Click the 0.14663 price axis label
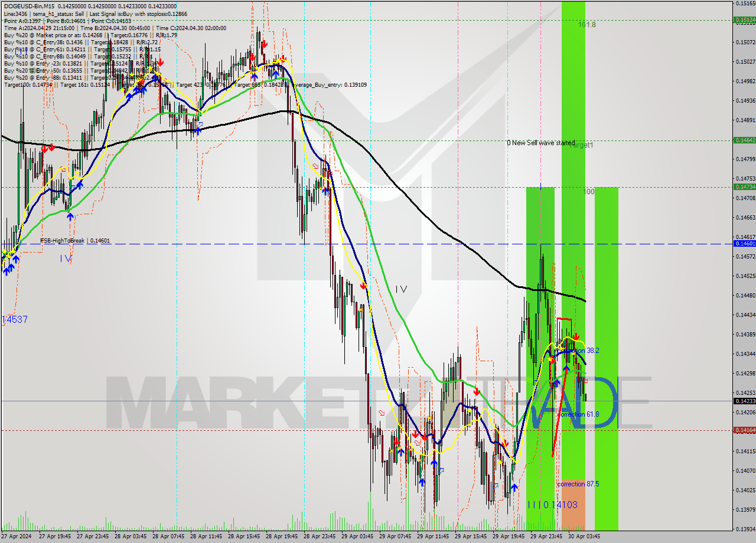 click(745, 217)
